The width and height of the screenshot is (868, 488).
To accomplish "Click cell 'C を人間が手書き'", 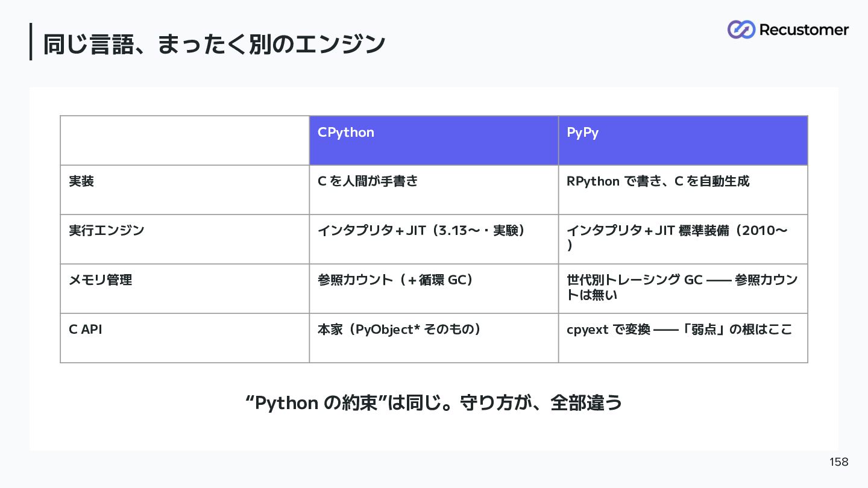I will (434, 190).
